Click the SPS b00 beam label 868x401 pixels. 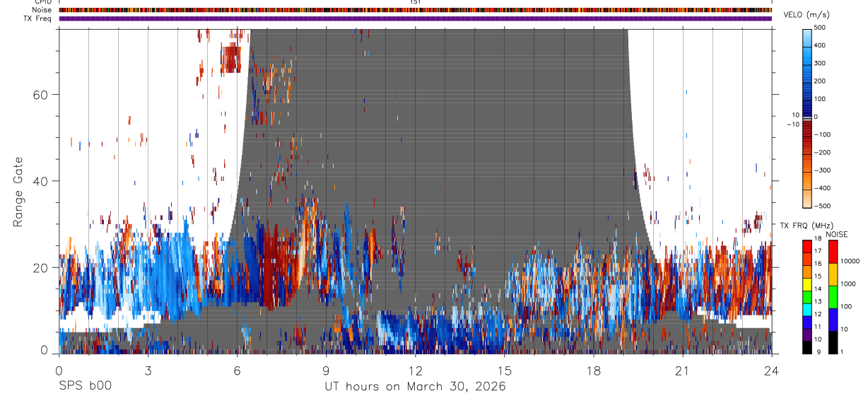pyautogui.click(x=85, y=387)
